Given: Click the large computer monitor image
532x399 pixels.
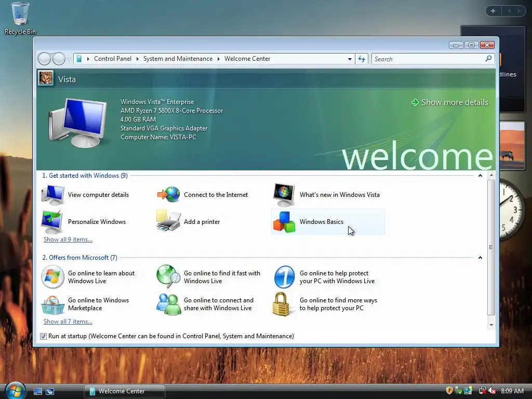Looking at the screenshot, I should [x=78, y=123].
